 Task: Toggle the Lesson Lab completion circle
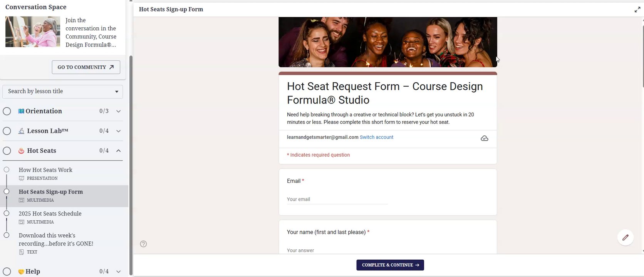[7, 131]
